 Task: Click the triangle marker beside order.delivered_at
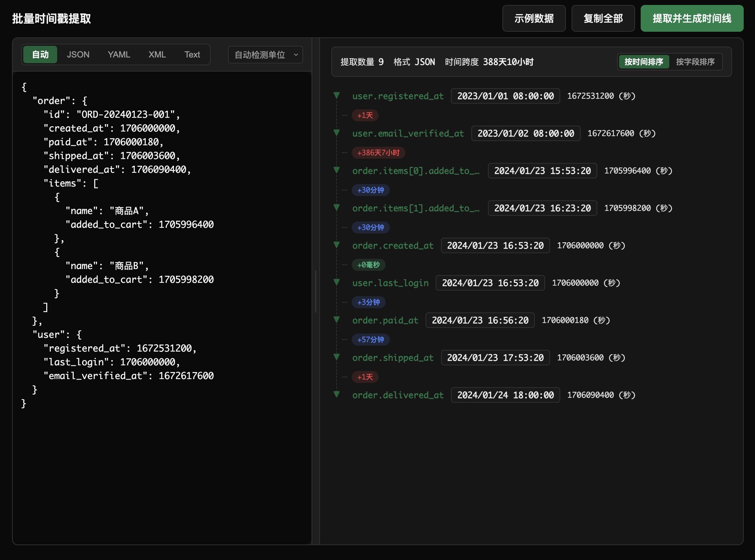click(337, 394)
